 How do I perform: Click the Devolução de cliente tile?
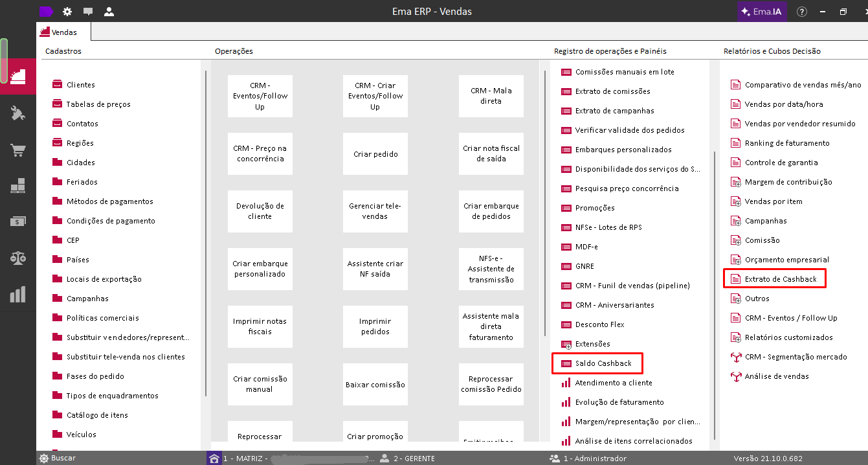tap(260, 211)
